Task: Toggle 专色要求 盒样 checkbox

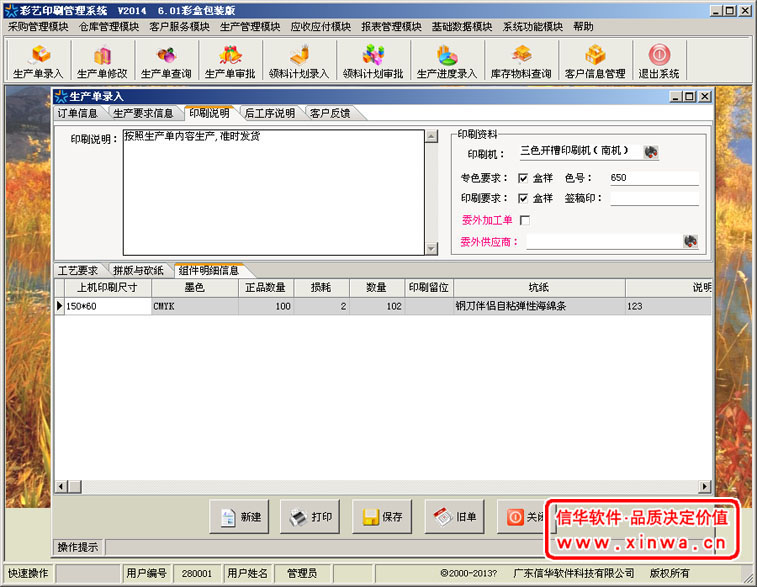Action: point(523,178)
